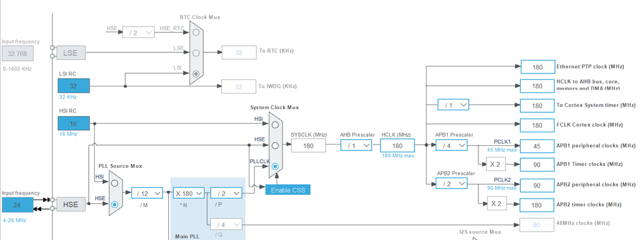Click the HSE input frequency 24 field

pyautogui.click(x=17, y=205)
